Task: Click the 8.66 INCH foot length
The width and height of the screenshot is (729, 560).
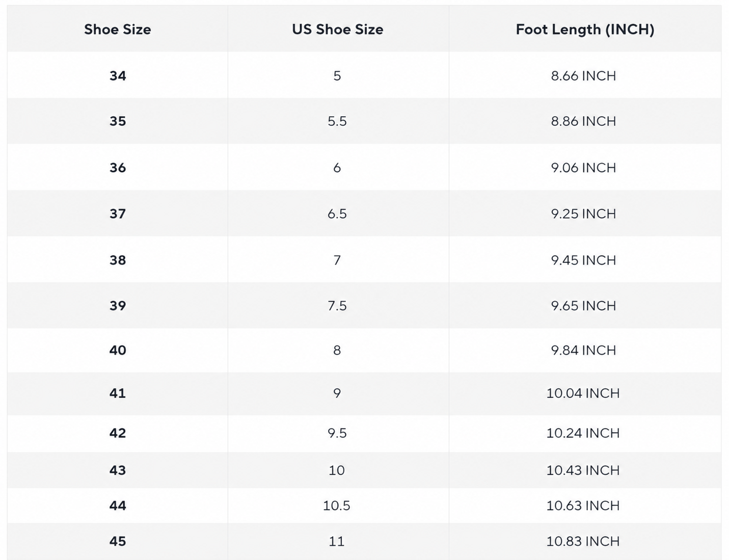Action: tap(583, 76)
